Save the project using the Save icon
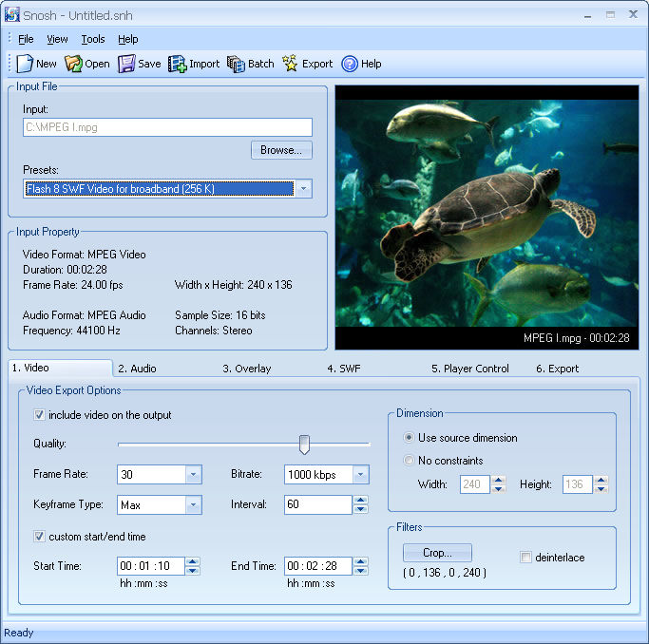649x644 pixels. point(126,64)
